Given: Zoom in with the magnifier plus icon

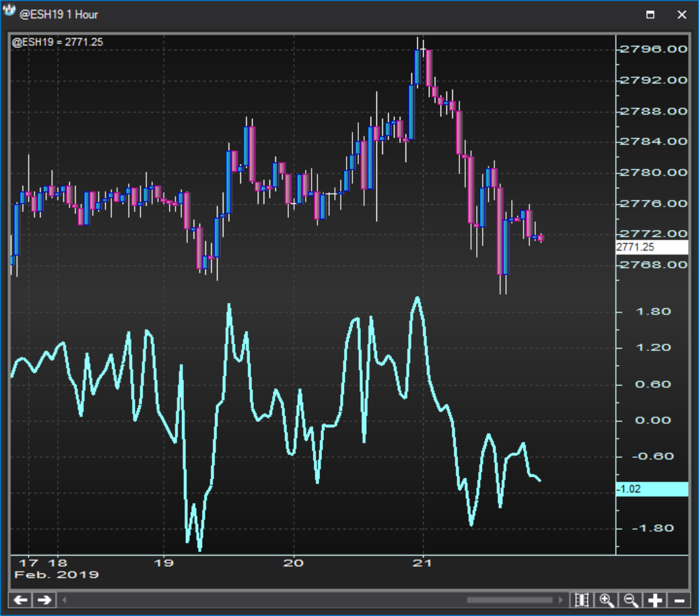Looking at the screenshot, I should point(607,600).
